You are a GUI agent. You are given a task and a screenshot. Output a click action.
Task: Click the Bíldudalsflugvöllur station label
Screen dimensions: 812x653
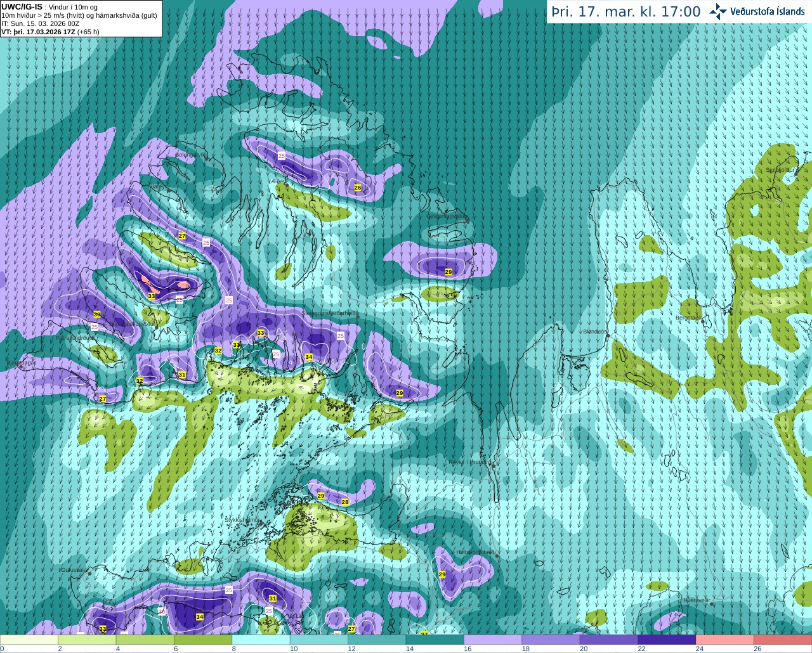[x=132, y=323]
